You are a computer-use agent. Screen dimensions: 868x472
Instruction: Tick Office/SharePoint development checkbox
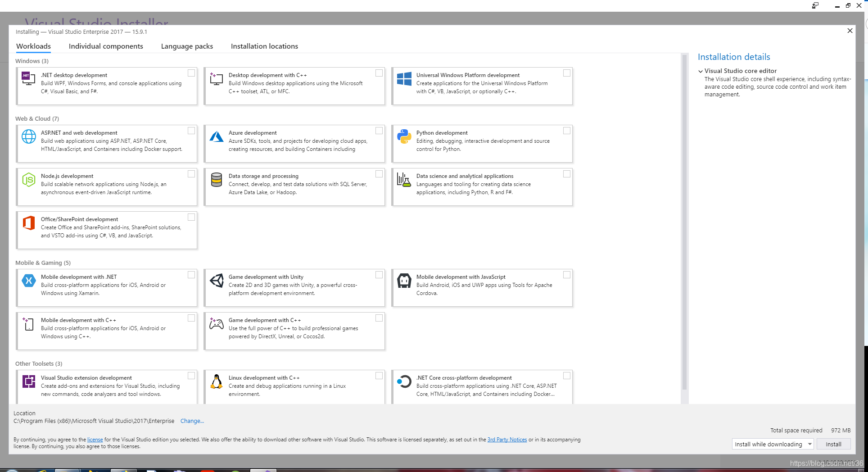191,217
